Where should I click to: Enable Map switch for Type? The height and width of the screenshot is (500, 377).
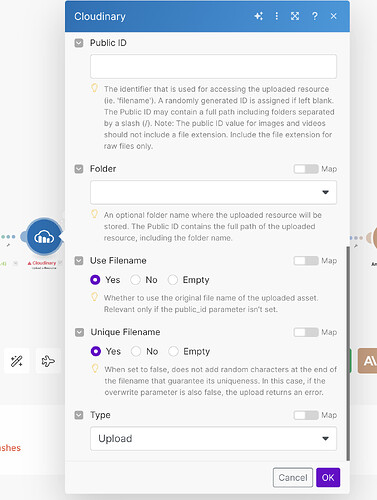point(306,415)
